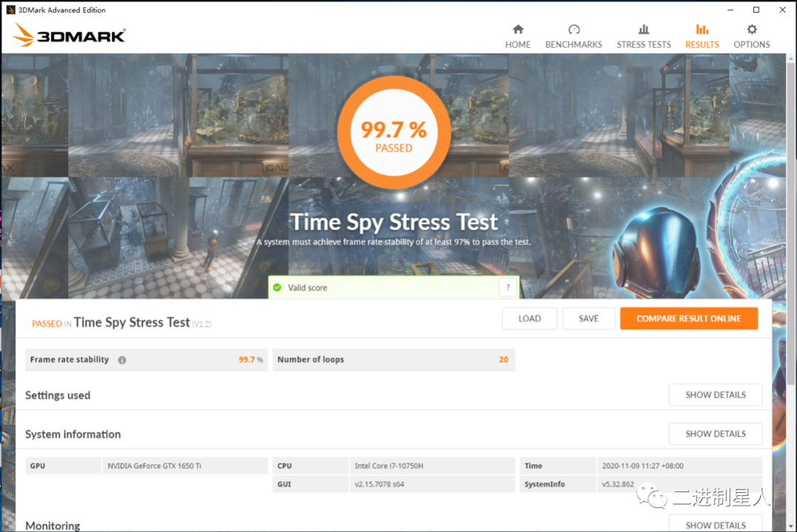Click the frame rate stability 97% requirement text
Screen dimensions: 797x532
click(393, 242)
